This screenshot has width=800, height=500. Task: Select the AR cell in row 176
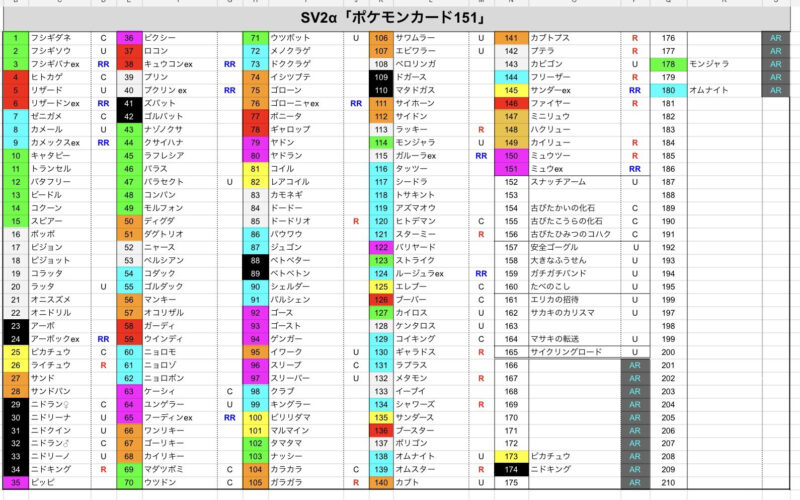[x=776, y=38]
